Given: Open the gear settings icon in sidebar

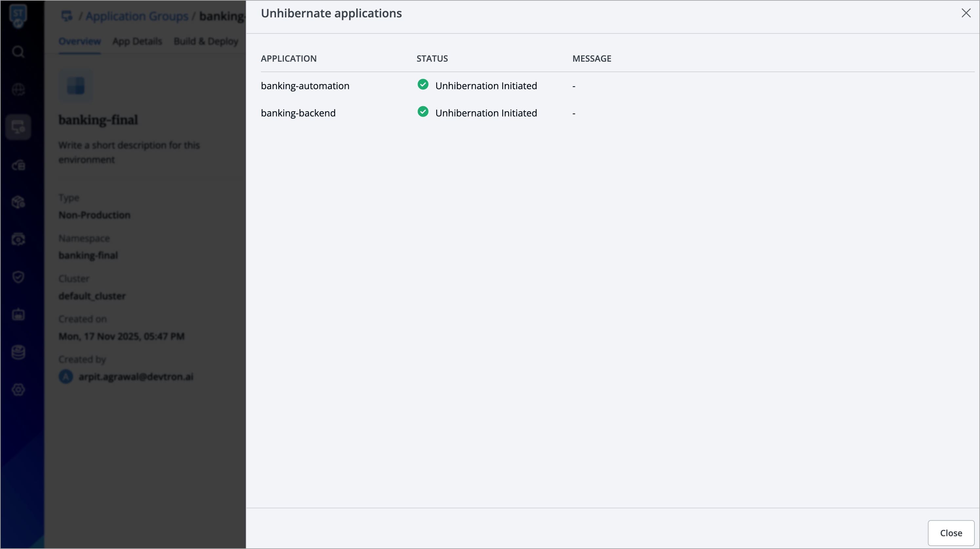Looking at the screenshot, I should [x=18, y=390].
